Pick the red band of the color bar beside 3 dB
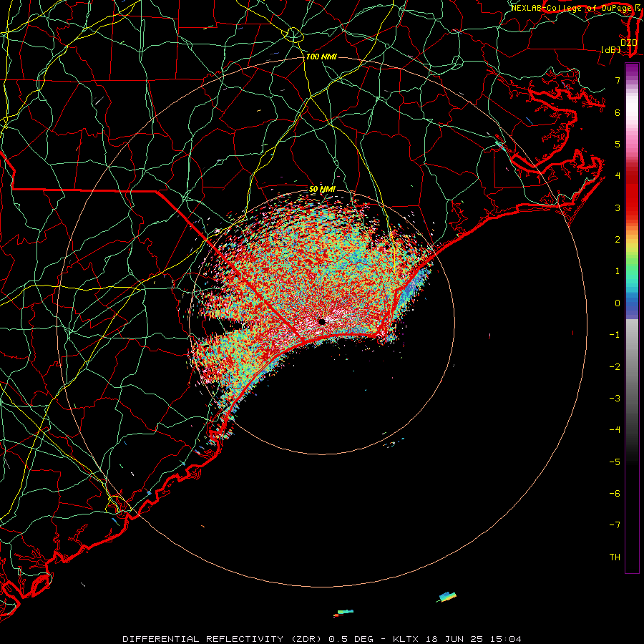 tap(632, 208)
